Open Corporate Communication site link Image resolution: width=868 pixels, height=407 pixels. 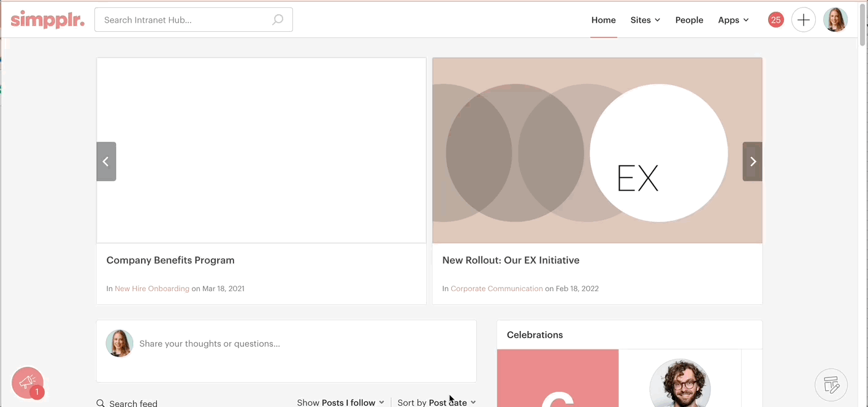pyautogui.click(x=497, y=288)
